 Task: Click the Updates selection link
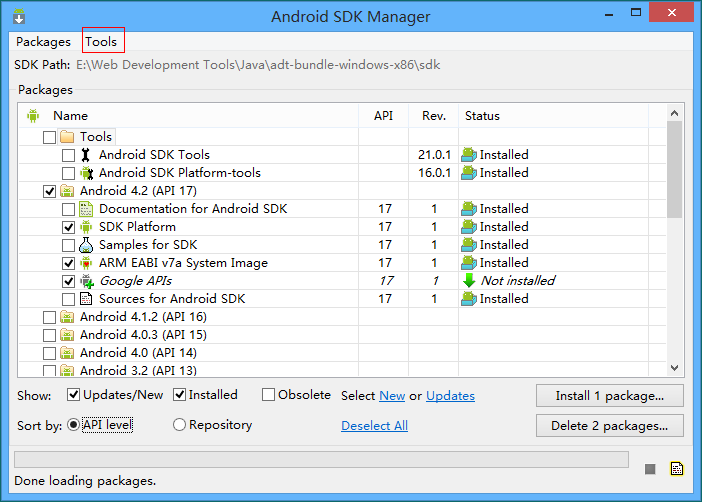[450, 396]
